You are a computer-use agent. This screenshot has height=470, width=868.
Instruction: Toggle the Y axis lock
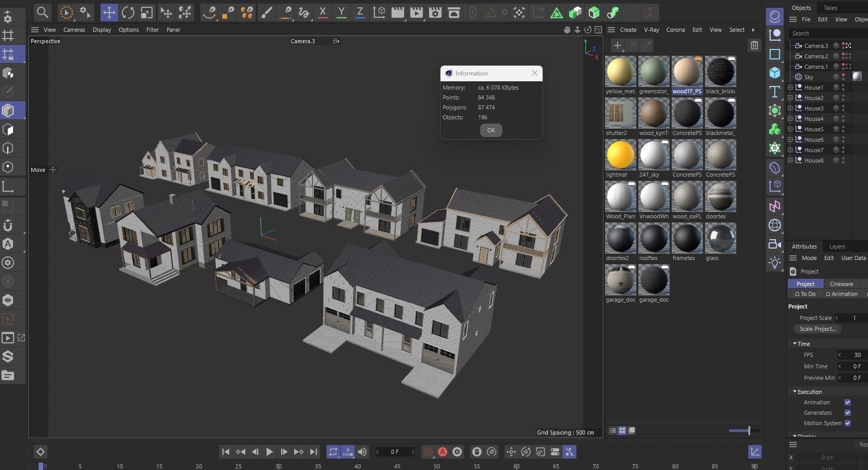[x=342, y=12]
